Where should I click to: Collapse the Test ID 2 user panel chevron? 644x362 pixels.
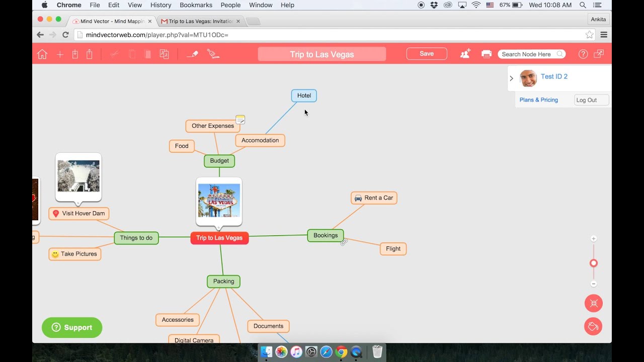511,78
